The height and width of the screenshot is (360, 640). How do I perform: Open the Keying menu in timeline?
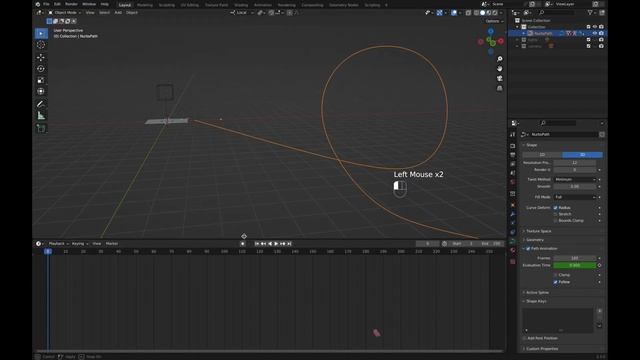(x=80, y=244)
